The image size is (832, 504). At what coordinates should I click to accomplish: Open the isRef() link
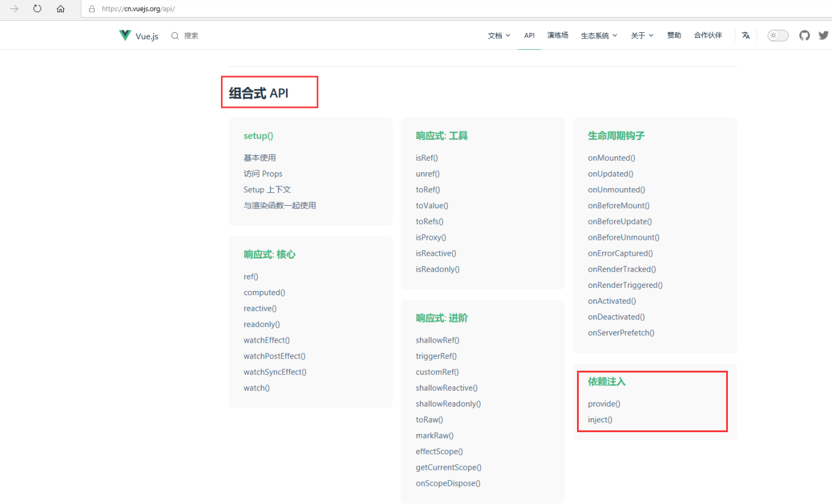(x=427, y=158)
